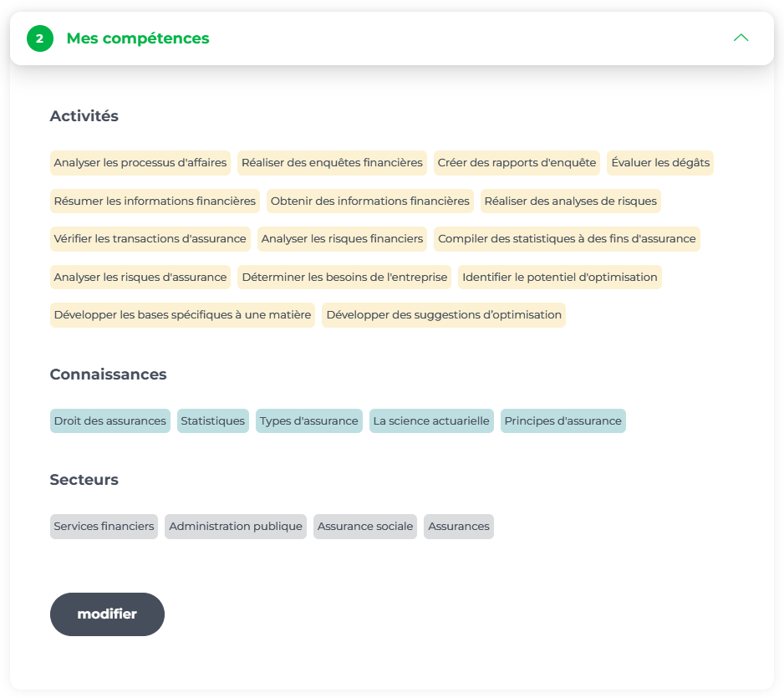Click the Obtenir des informations financières tag
Viewport: 784px width, 698px height.
click(x=370, y=201)
